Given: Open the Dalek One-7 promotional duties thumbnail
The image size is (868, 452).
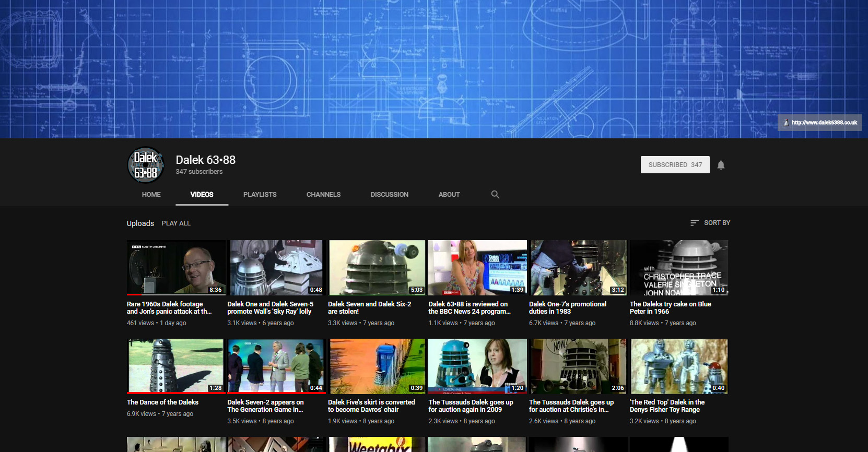Looking at the screenshot, I should [578, 268].
